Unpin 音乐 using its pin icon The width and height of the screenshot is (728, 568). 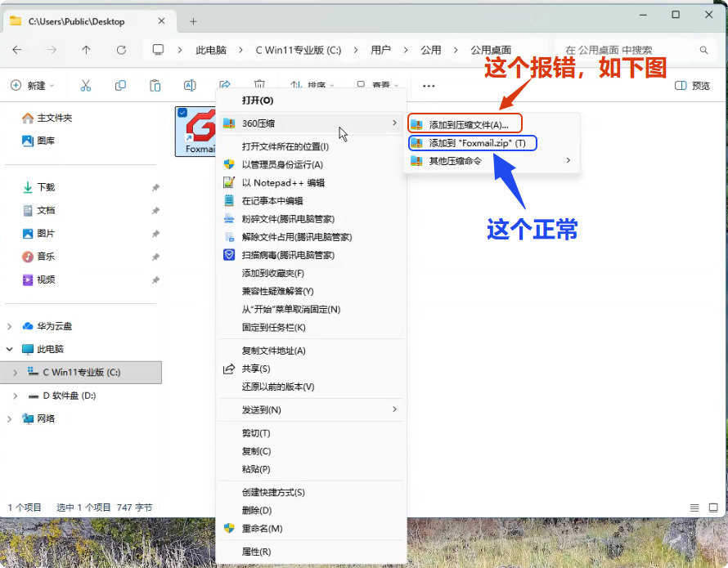point(155,257)
